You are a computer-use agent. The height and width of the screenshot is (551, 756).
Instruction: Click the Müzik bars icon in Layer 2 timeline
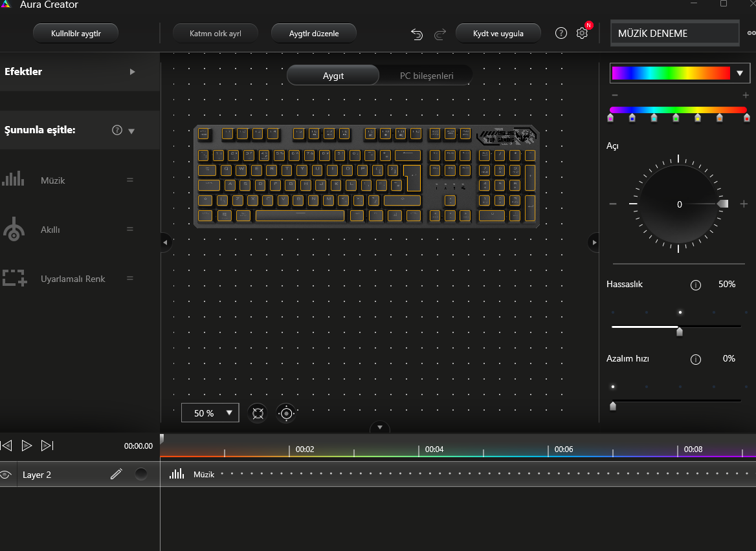coord(177,474)
